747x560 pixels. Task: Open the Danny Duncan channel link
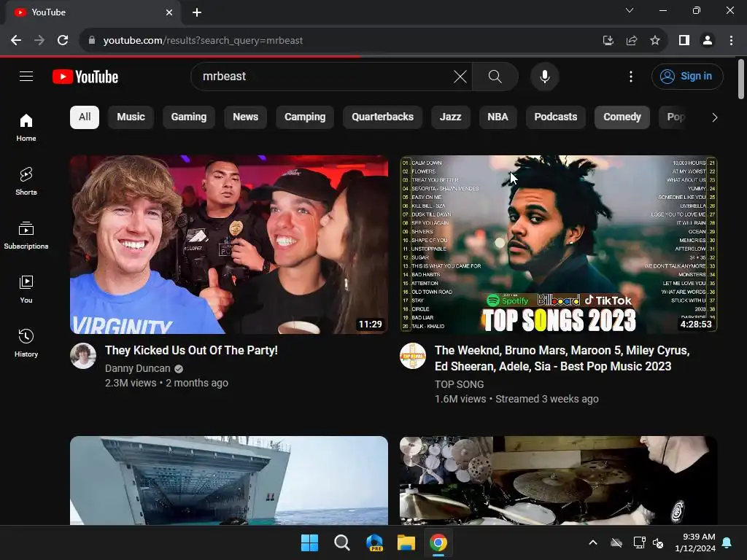pos(137,368)
